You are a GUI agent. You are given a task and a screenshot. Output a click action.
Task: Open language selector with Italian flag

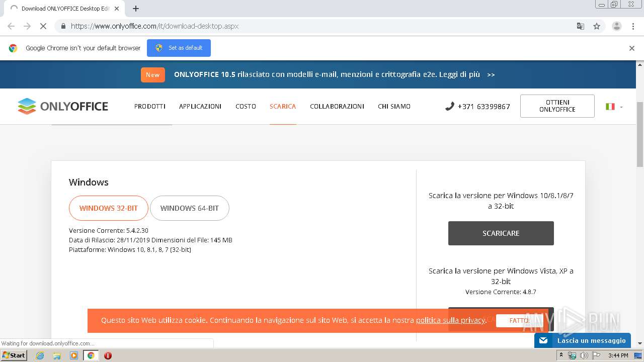point(614,107)
